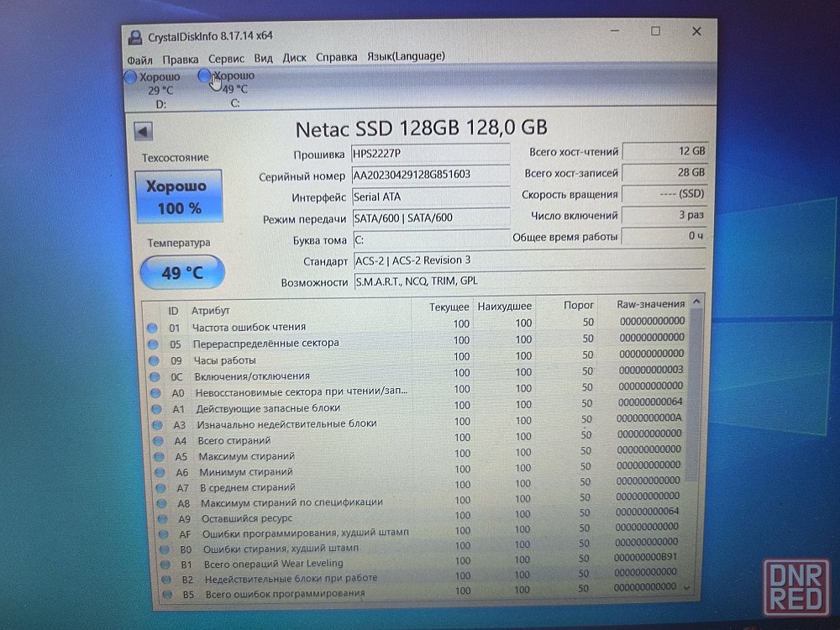Click the Текущее column header
The image size is (840, 630).
[x=449, y=307]
